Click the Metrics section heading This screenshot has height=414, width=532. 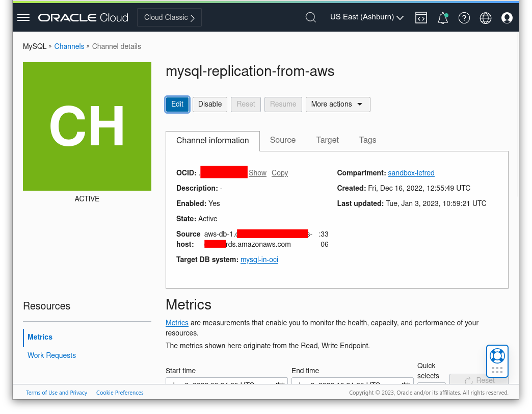click(189, 305)
